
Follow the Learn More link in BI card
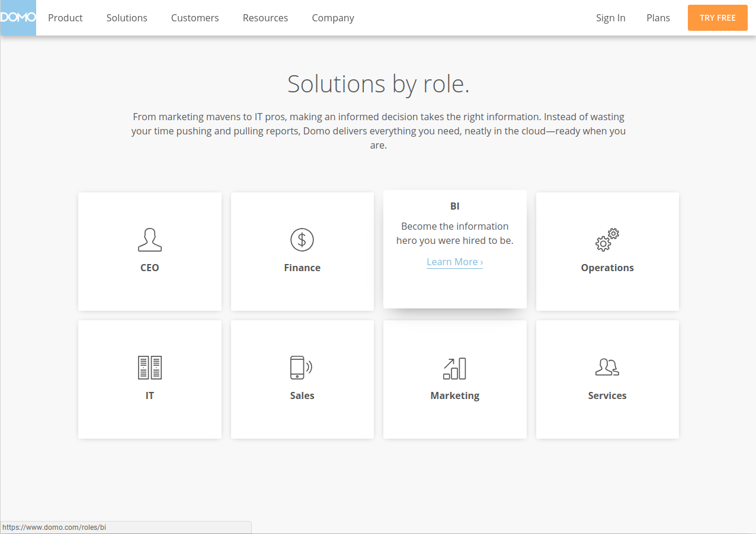click(455, 262)
